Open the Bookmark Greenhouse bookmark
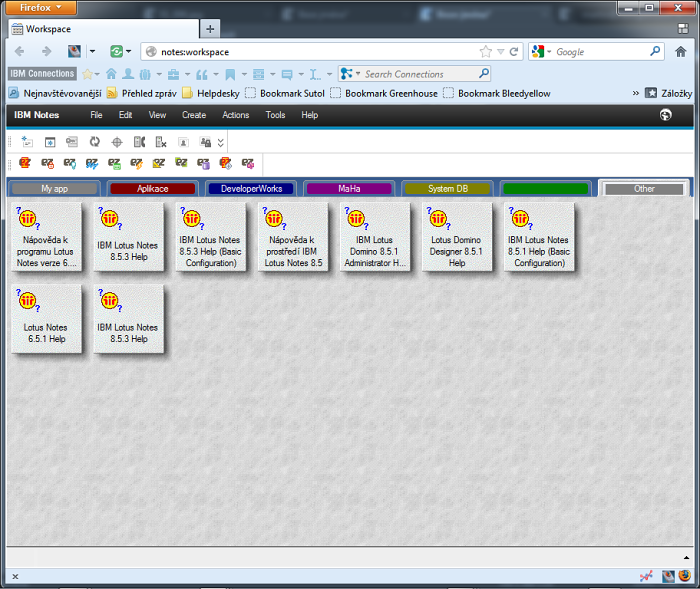This screenshot has width=700, height=589. click(x=384, y=93)
